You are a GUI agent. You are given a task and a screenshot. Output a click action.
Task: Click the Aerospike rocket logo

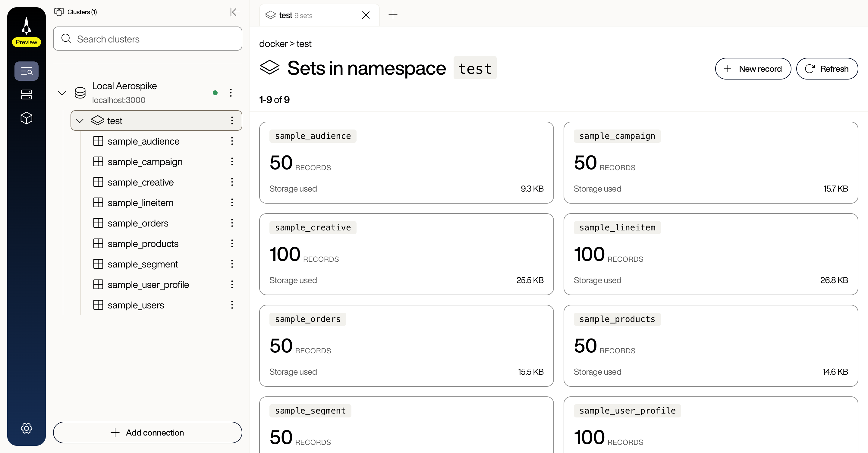26,26
